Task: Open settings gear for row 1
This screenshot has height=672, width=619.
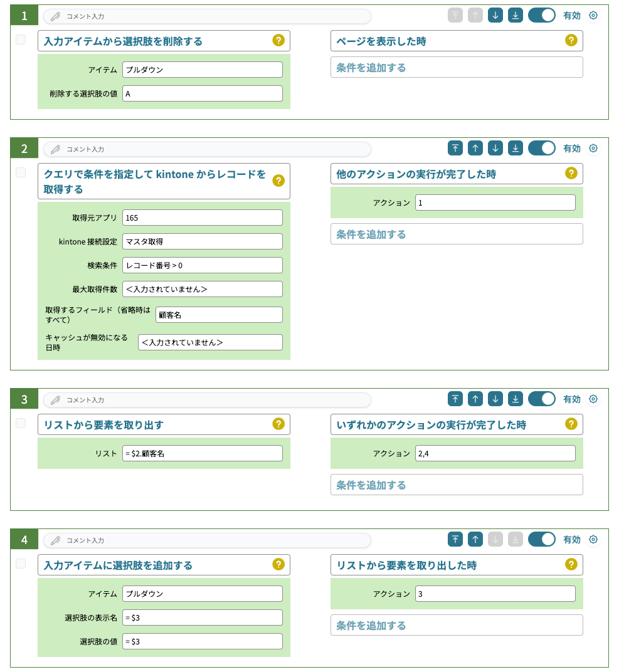Action: coord(593,16)
